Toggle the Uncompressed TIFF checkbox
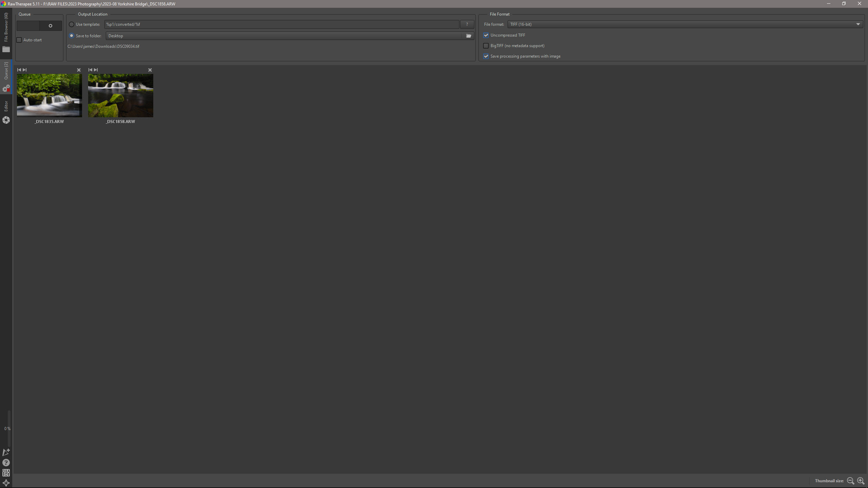The image size is (868, 488). (x=487, y=35)
